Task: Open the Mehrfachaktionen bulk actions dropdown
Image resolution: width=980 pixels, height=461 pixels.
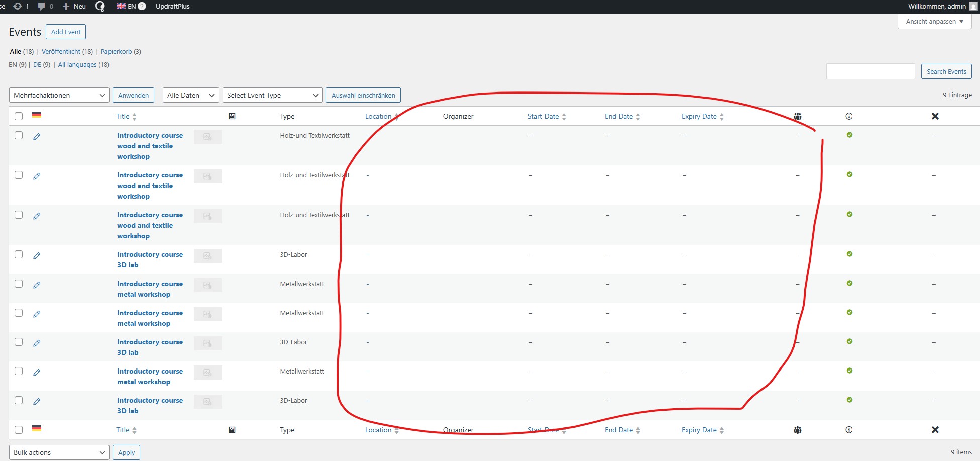Action: 59,95
